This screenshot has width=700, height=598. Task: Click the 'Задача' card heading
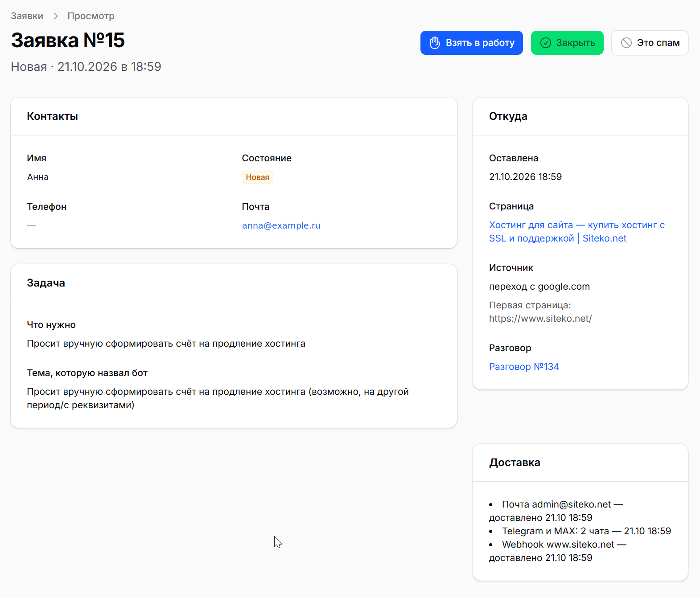46,283
